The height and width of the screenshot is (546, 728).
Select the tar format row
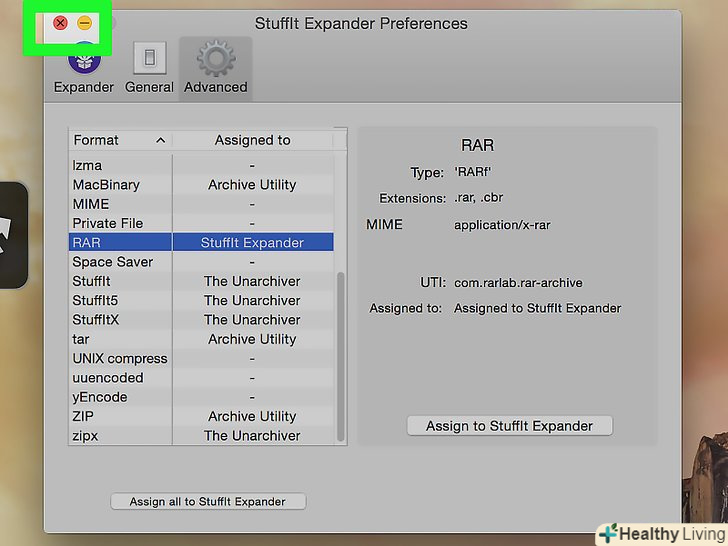(201, 339)
